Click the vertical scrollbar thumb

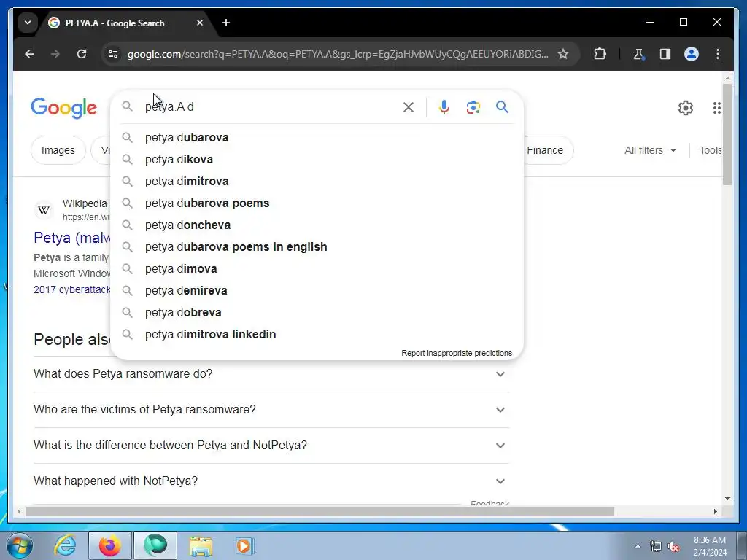coord(727,134)
